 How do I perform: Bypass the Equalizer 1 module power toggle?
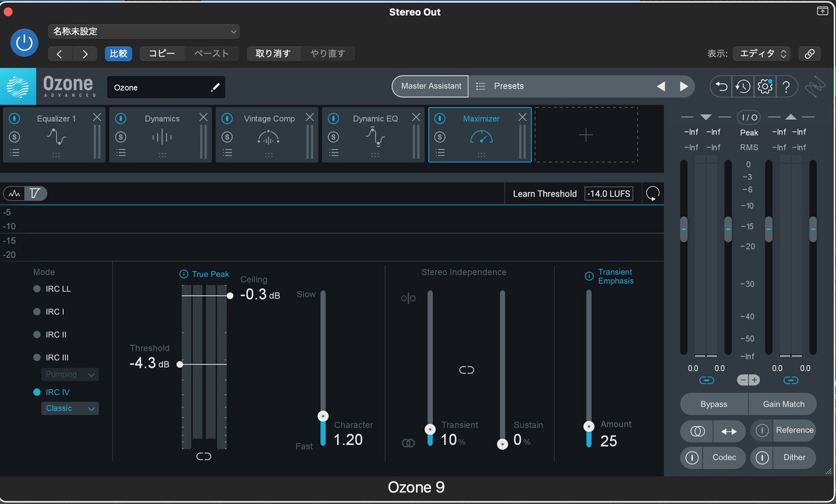[x=14, y=118]
